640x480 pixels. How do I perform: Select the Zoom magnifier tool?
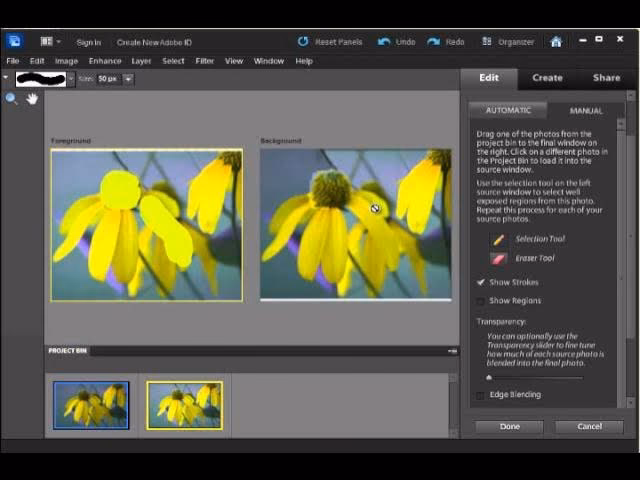(x=11, y=98)
